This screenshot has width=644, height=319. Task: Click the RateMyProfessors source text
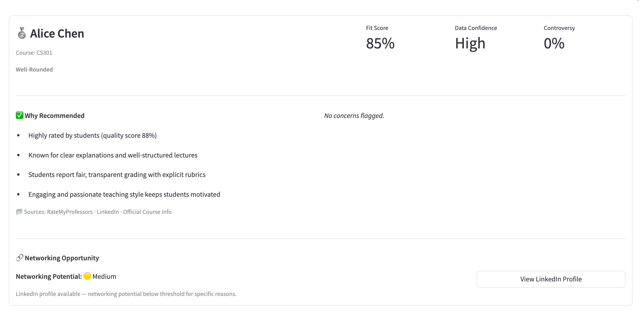click(70, 212)
